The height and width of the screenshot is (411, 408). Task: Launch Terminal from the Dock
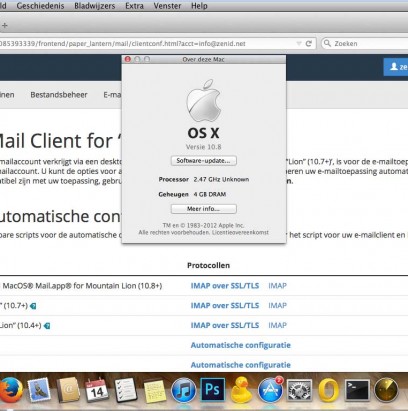(x=357, y=390)
